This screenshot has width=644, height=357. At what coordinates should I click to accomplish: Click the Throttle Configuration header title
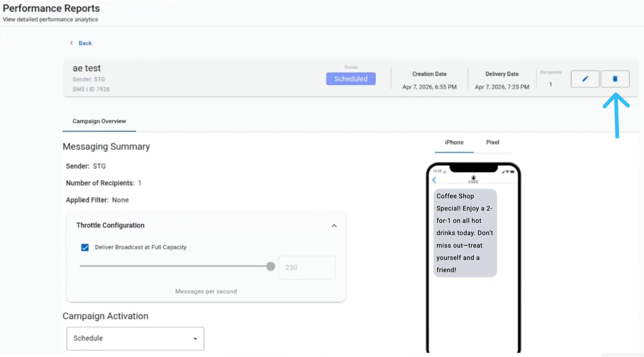pyautogui.click(x=110, y=225)
